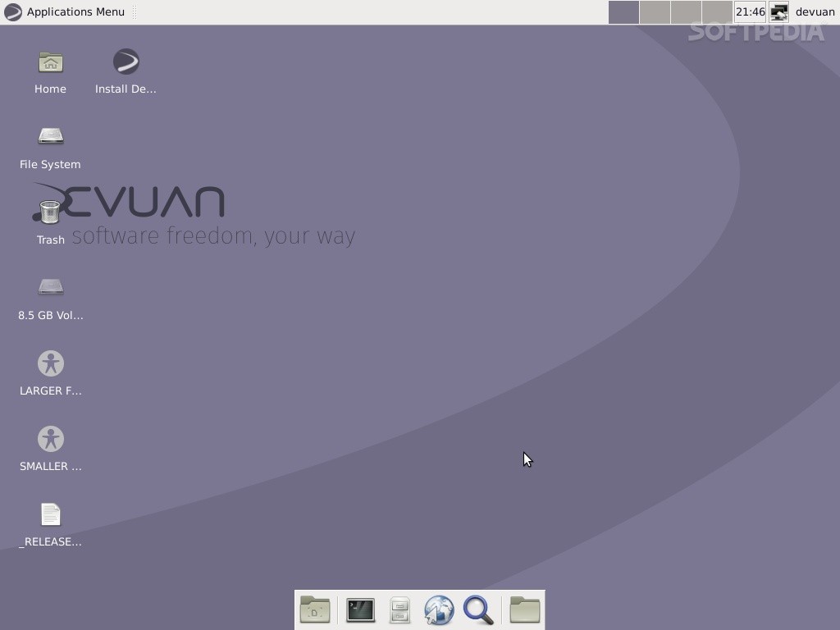Switch to the fourth workspace
The image size is (840, 630).
pyautogui.click(x=717, y=11)
